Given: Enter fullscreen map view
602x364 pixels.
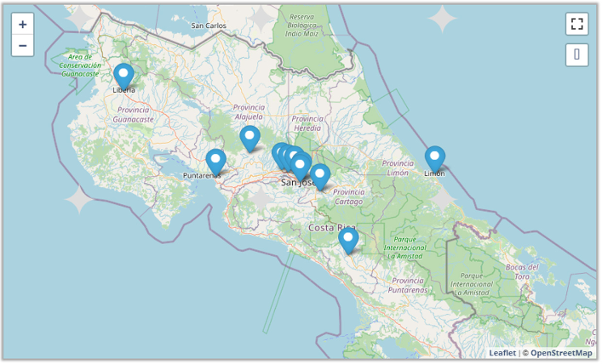Looking at the screenshot, I should click(577, 24).
